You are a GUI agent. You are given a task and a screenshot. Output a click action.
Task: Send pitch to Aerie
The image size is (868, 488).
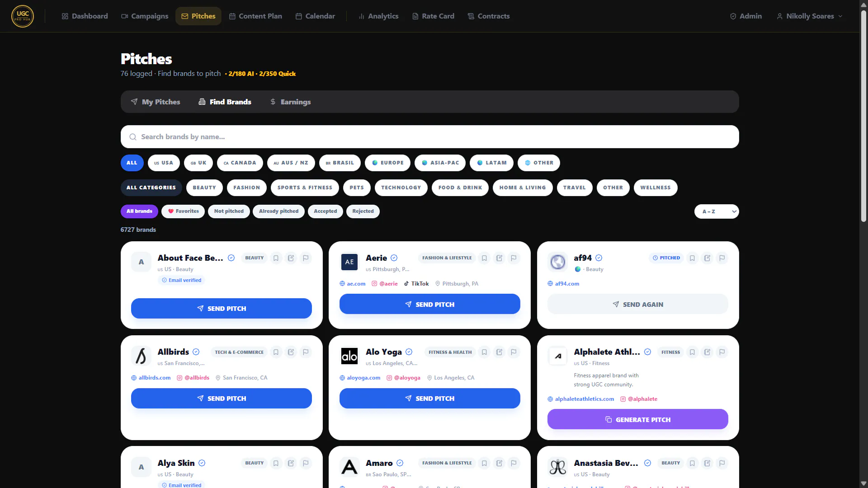pos(430,304)
